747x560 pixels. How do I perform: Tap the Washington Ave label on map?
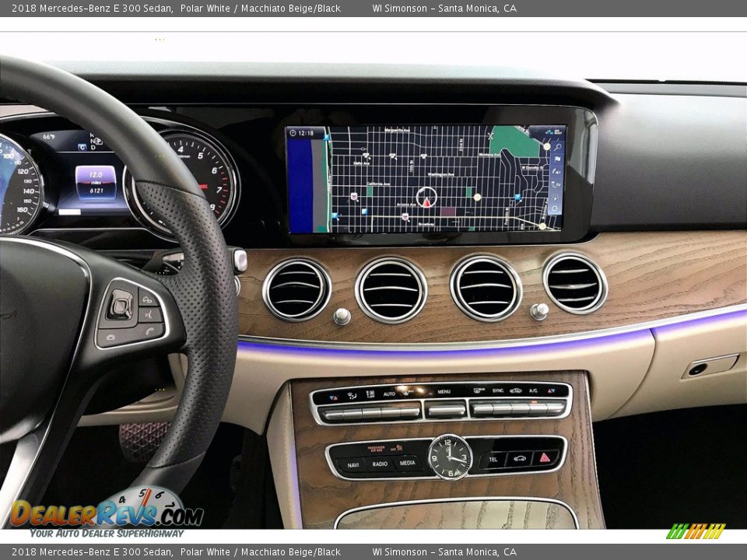pyautogui.click(x=440, y=175)
